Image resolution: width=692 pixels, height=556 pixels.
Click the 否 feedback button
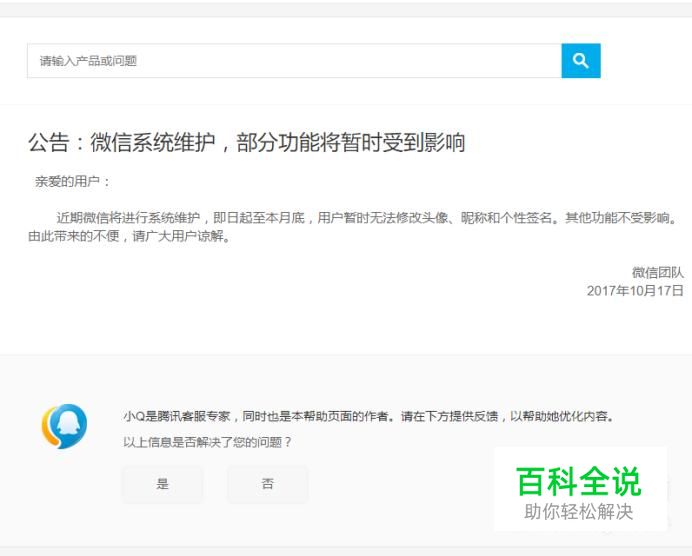[267, 484]
